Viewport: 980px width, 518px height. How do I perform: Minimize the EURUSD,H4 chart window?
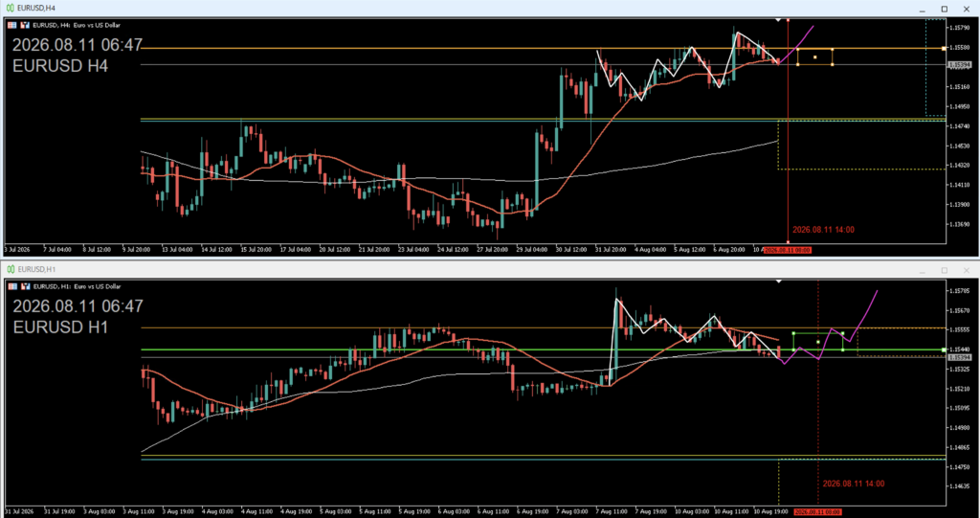pos(922,9)
